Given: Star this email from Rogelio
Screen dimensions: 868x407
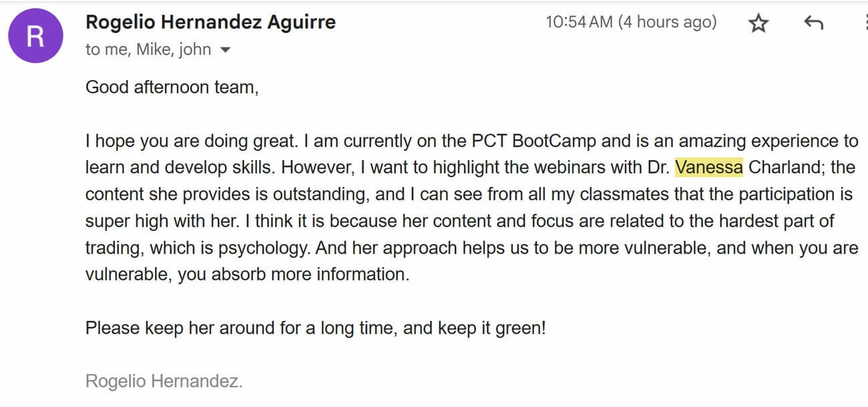Looking at the screenshot, I should (x=758, y=24).
